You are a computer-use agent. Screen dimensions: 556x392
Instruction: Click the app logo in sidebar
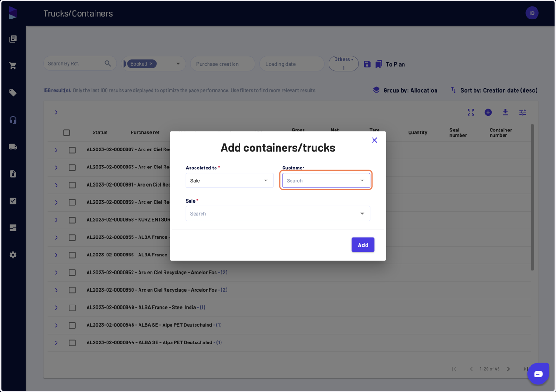click(13, 13)
